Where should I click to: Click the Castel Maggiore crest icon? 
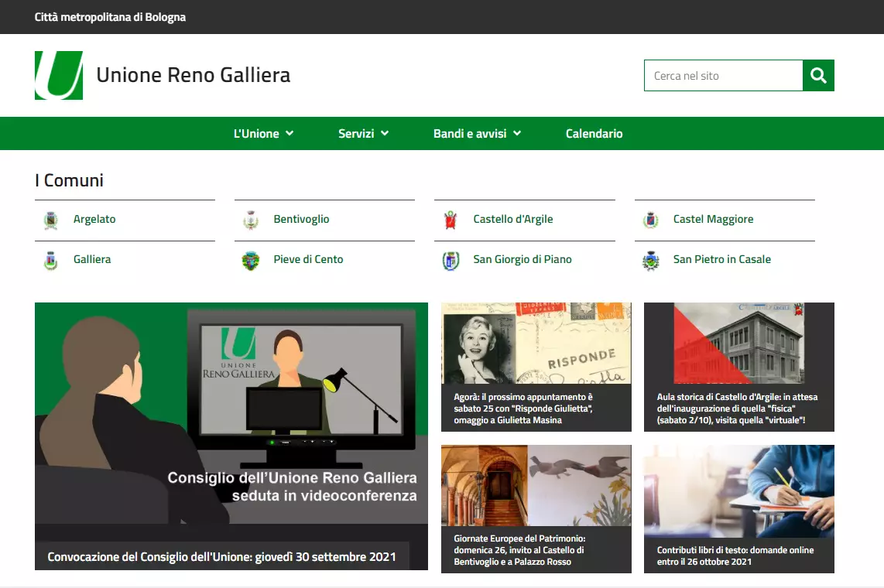pyautogui.click(x=651, y=220)
